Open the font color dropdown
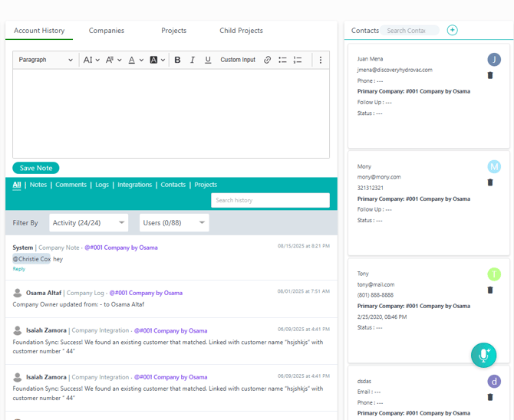Screen dimensions: 514x420 [136, 60]
